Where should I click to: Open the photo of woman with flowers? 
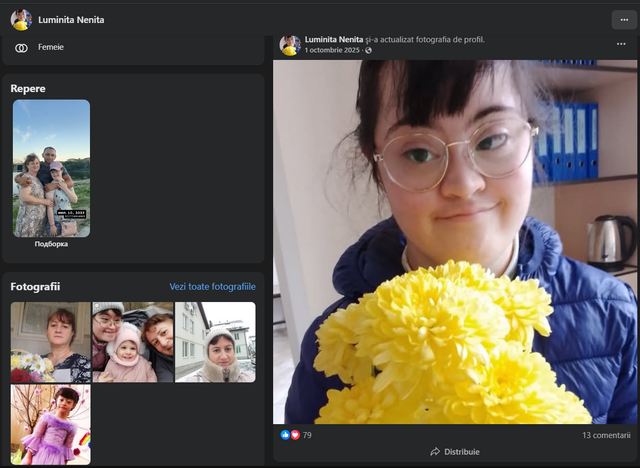[51, 342]
